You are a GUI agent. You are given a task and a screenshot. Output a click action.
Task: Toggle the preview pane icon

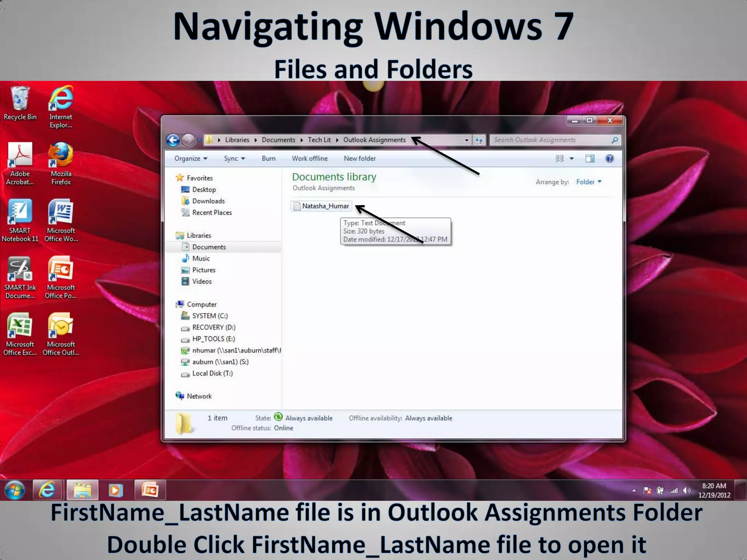point(590,159)
